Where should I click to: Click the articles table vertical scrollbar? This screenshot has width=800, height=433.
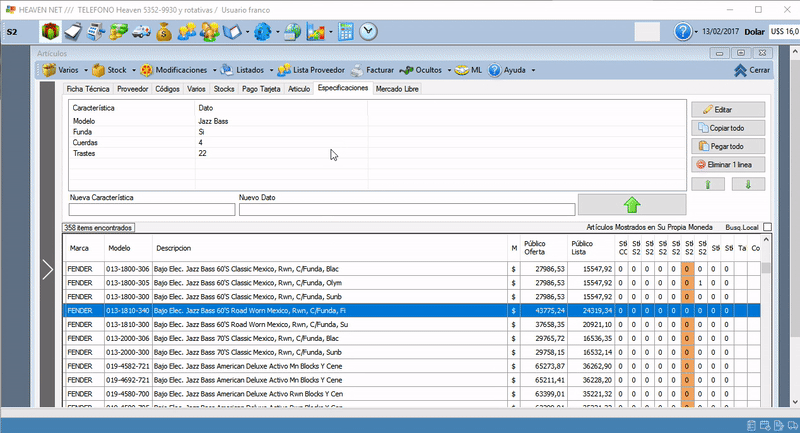(766, 321)
